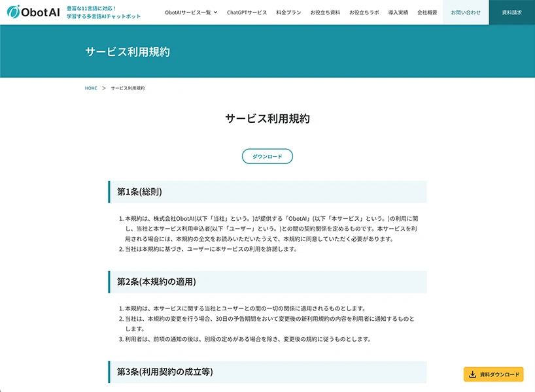Expand the ObotAIサービス一覧 dropdown menu

click(192, 12)
